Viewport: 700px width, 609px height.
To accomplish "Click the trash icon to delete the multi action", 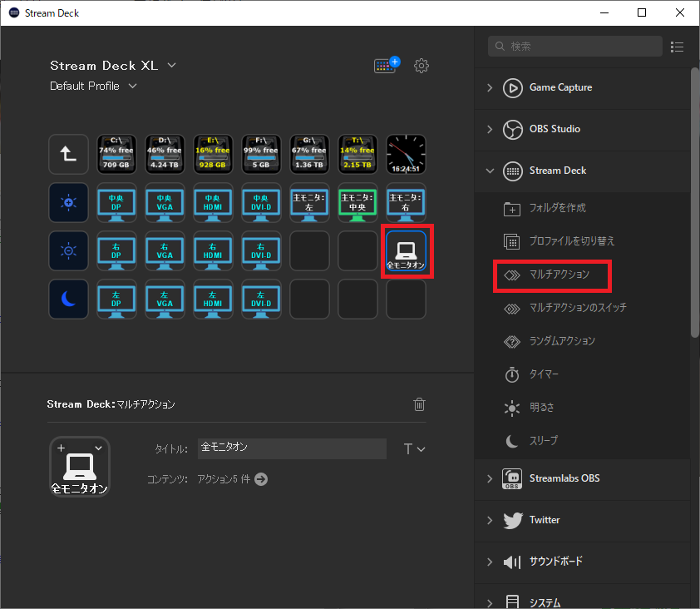I will (x=419, y=404).
